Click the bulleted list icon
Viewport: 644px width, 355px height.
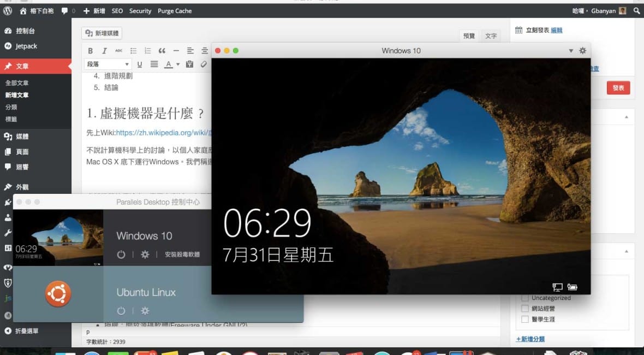[133, 51]
